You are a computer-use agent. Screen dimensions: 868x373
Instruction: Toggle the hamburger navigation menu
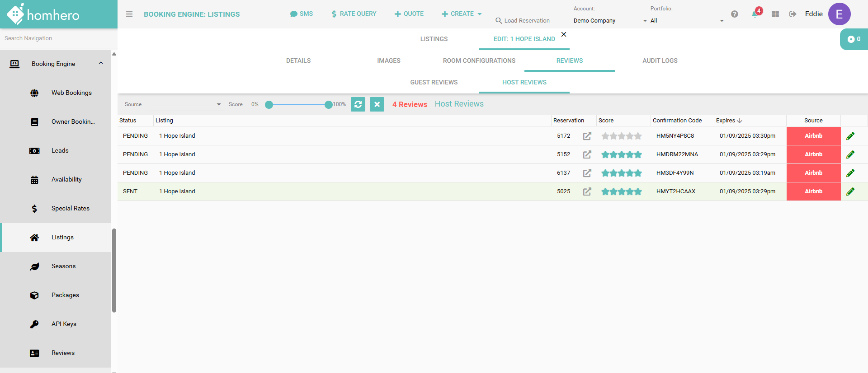click(129, 14)
